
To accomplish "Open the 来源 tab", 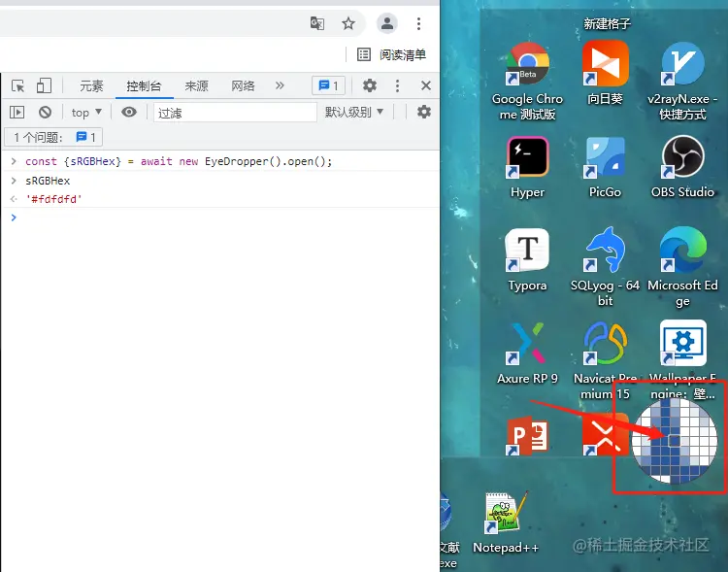I will pyautogui.click(x=196, y=86).
